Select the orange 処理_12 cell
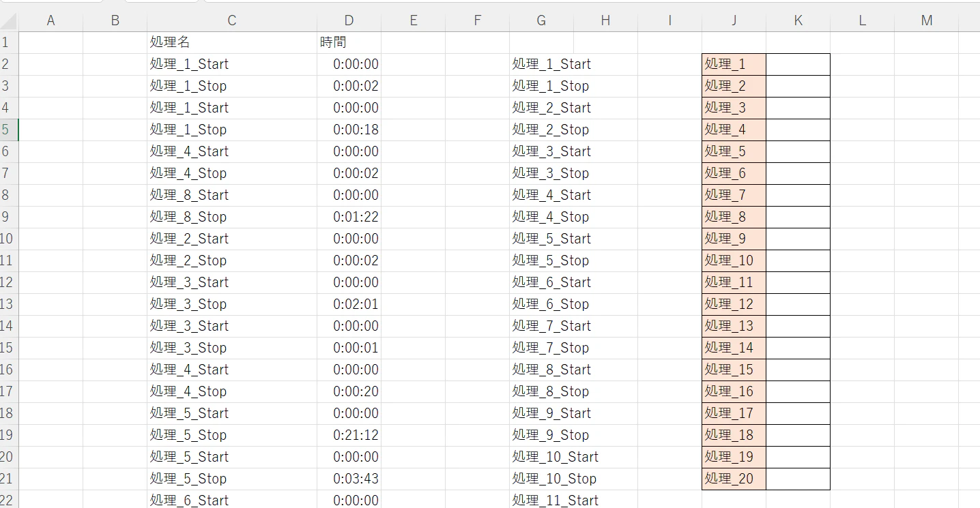This screenshot has height=508, width=980. [734, 304]
